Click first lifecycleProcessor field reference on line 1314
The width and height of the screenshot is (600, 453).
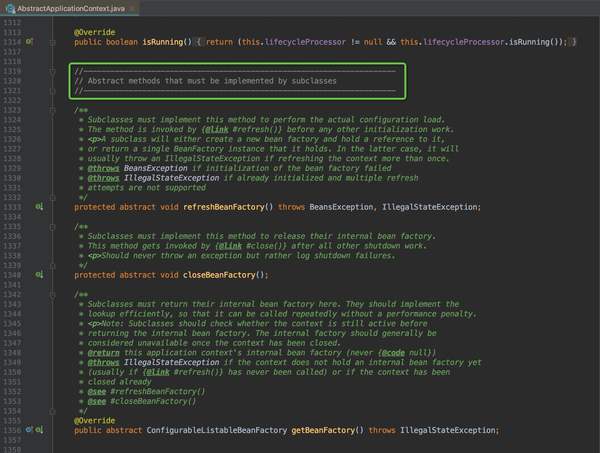point(305,42)
